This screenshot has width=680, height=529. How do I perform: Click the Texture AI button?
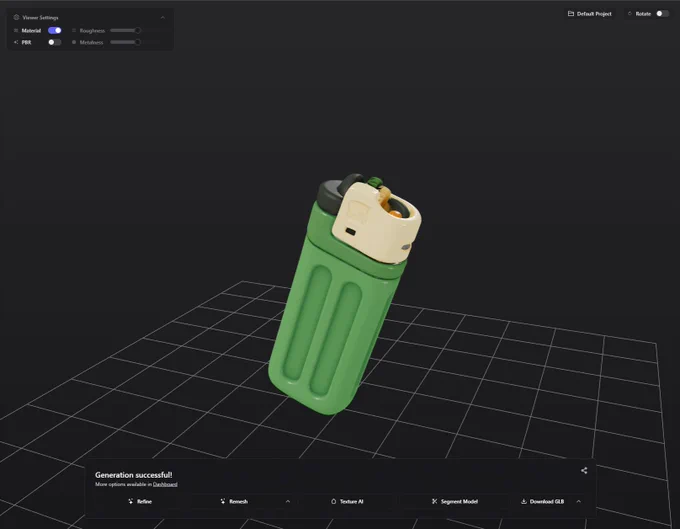coord(347,501)
